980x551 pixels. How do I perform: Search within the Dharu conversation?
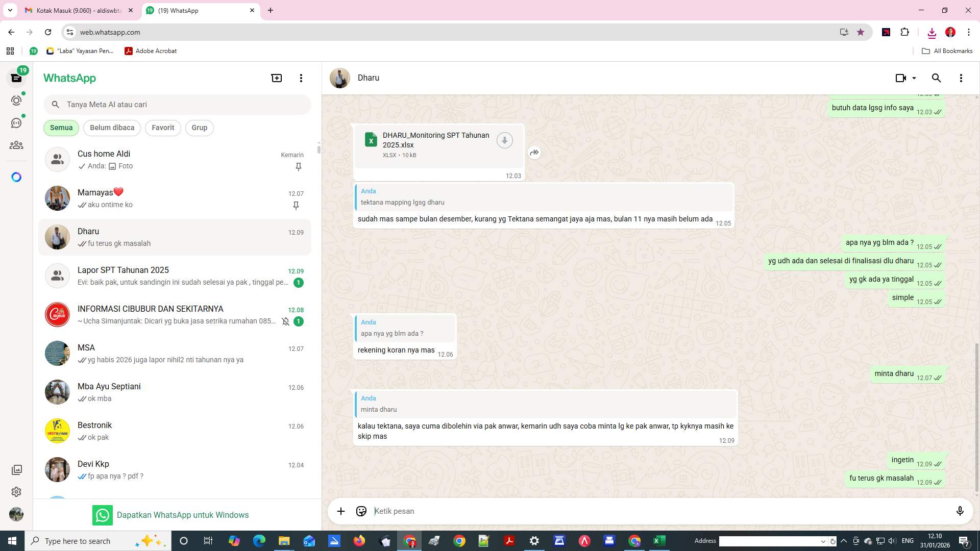tap(937, 78)
